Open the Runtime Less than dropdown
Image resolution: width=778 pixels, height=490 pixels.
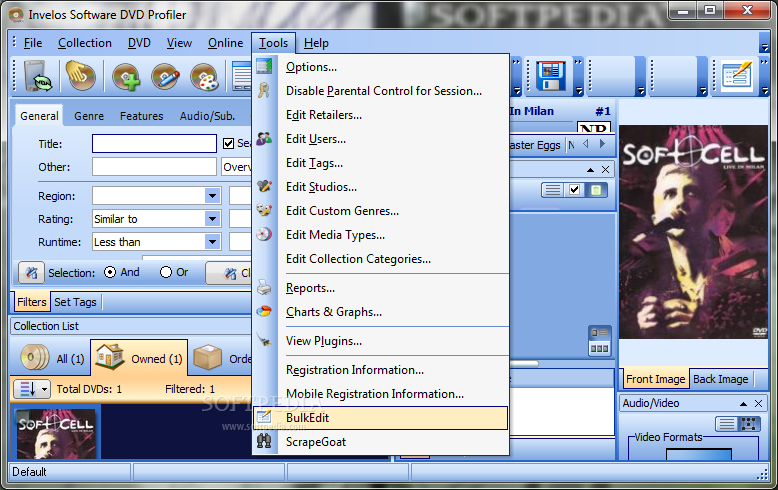click(x=212, y=242)
